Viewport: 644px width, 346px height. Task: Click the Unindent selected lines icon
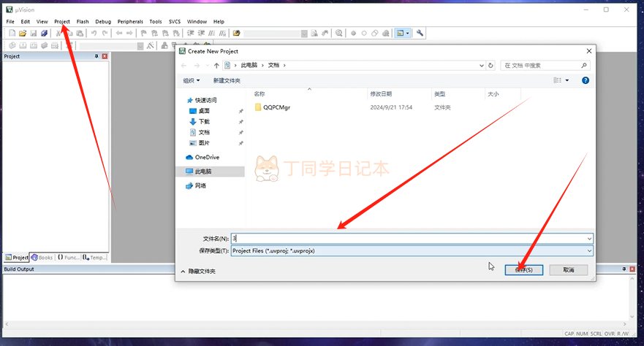coord(201,33)
